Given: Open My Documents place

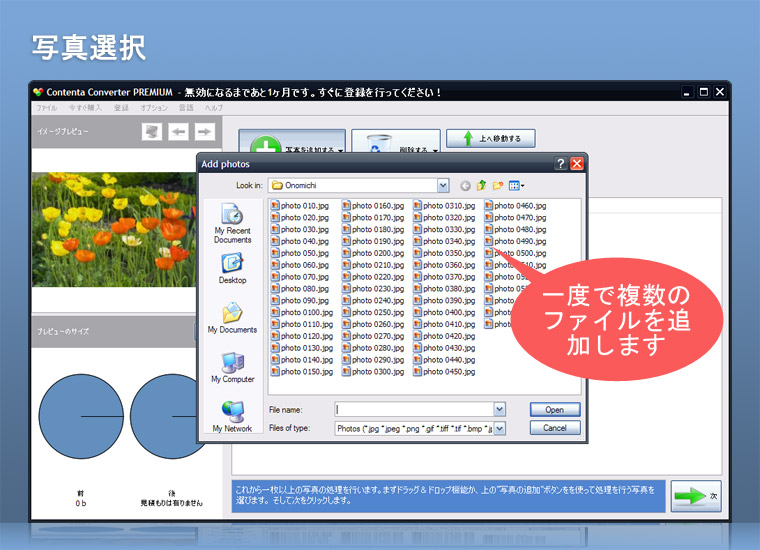Looking at the screenshot, I should click(233, 318).
